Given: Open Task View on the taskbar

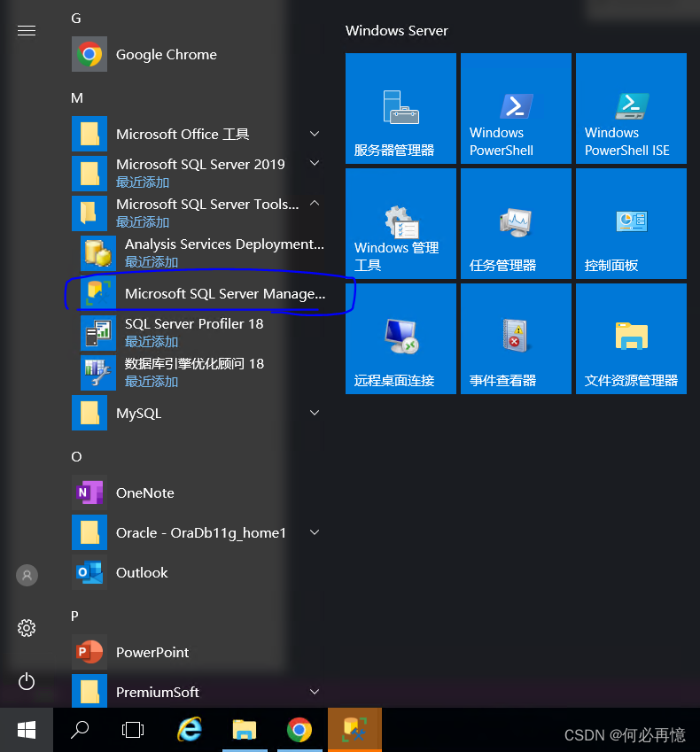Looking at the screenshot, I should pos(133,730).
